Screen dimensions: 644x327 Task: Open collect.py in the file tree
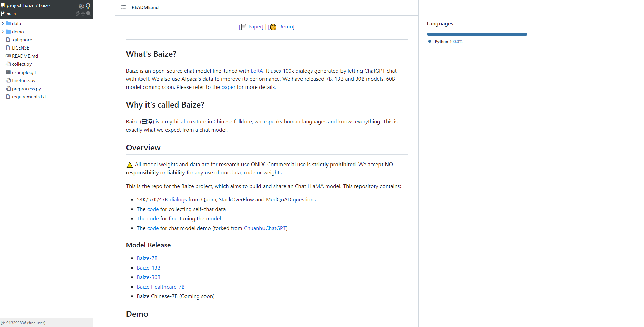coord(22,64)
